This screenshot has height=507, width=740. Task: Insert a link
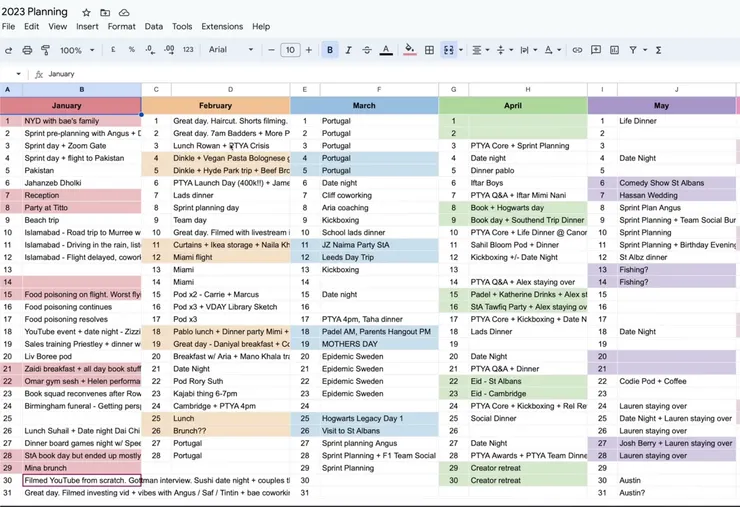(x=577, y=50)
